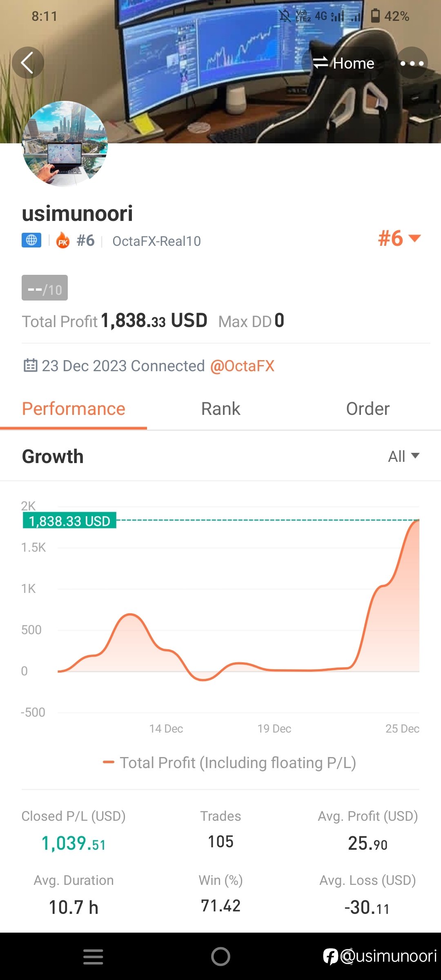Image resolution: width=441 pixels, height=980 pixels.
Task: Tap the 1,838.33 USD chart value label
Action: [69, 521]
